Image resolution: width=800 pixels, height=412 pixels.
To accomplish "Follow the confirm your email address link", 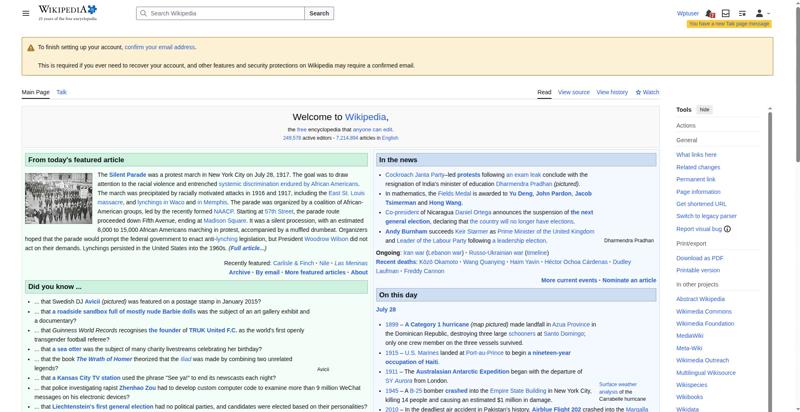I will [160, 47].
